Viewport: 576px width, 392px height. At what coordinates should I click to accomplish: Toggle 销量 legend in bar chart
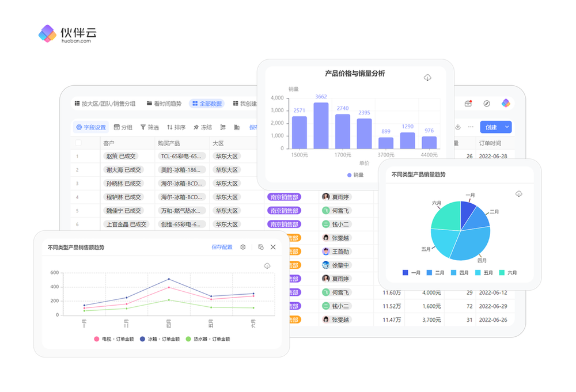click(x=355, y=175)
